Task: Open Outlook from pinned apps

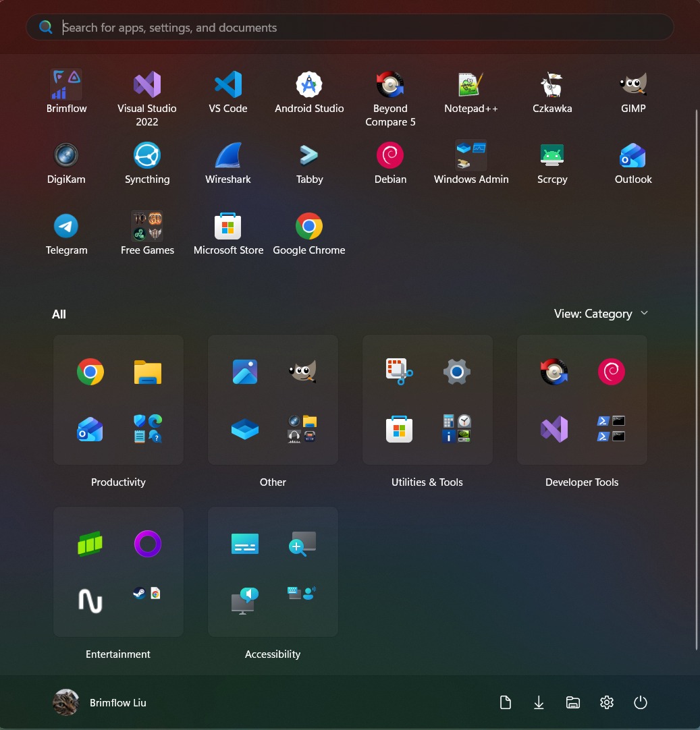Action: click(x=633, y=163)
